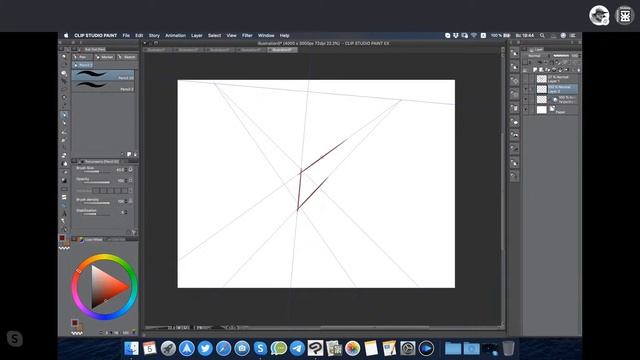Click the Brush Size value stepper
640x360 pixels.
click(x=125, y=169)
